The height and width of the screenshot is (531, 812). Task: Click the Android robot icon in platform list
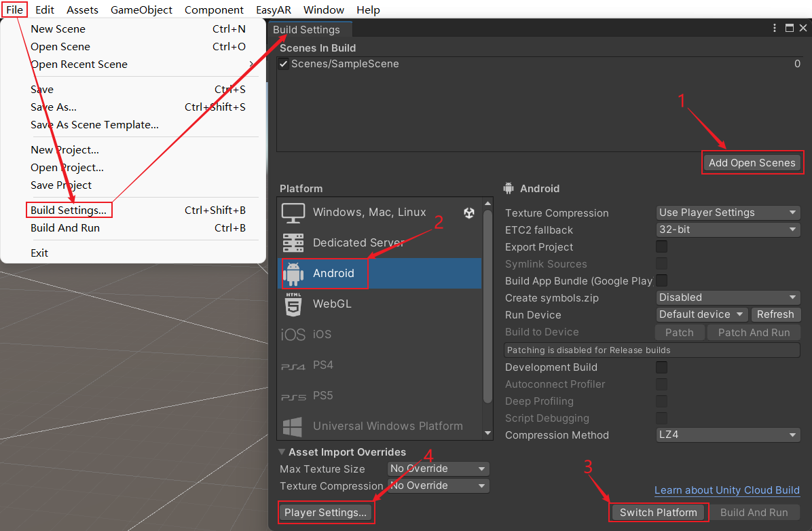coord(293,274)
